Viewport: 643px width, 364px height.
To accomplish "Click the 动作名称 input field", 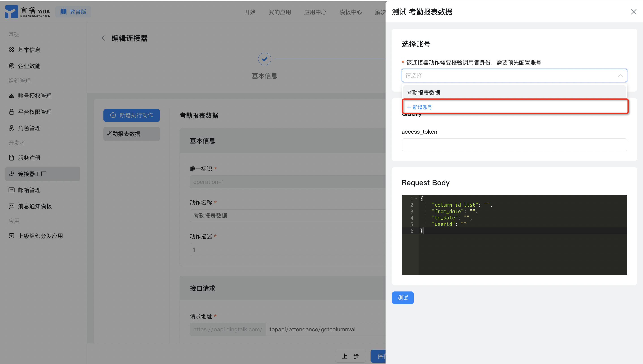I will coord(287,216).
